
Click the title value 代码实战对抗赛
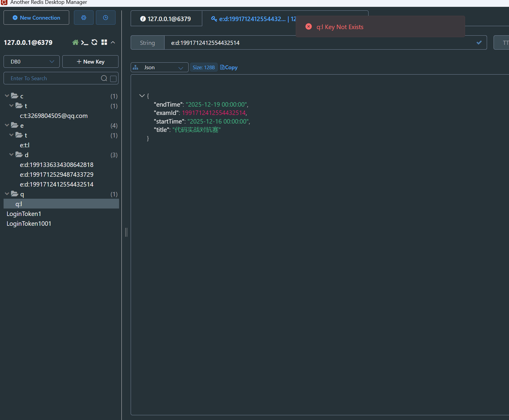point(196,130)
